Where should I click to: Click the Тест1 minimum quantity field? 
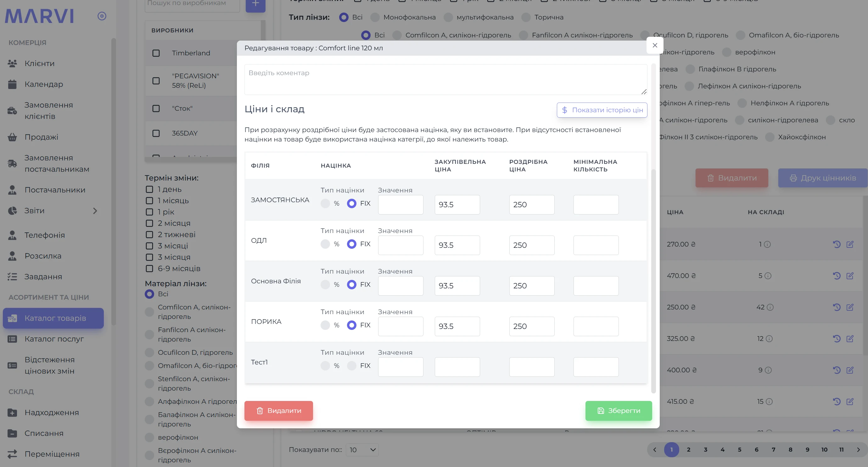click(596, 367)
